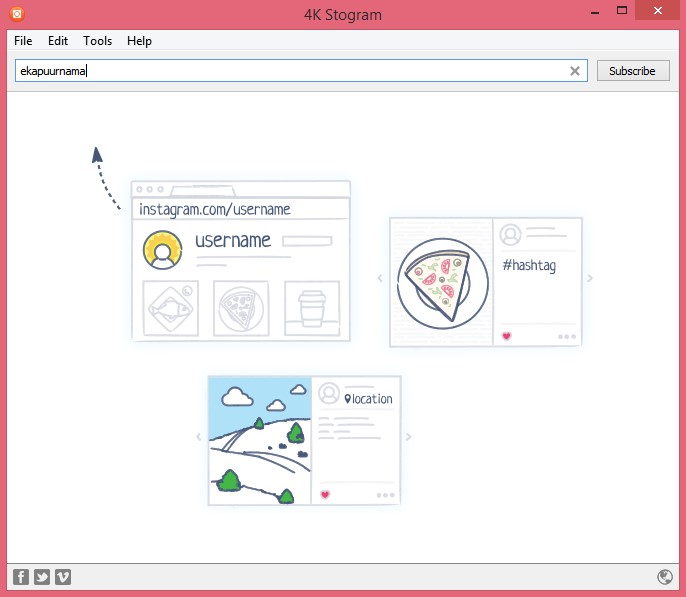The image size is (686, 597).
Task: Open the Tools menu
Action: point(98,41)
